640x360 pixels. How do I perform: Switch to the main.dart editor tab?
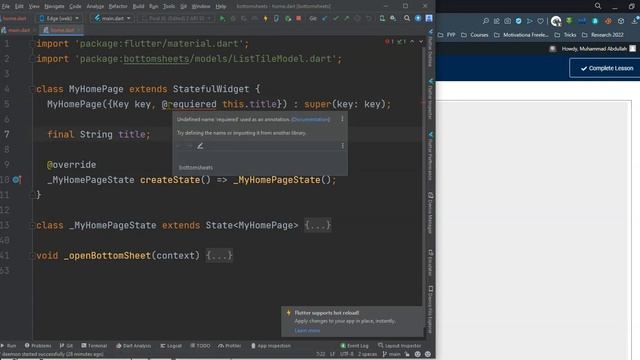(x=16, y=30)
